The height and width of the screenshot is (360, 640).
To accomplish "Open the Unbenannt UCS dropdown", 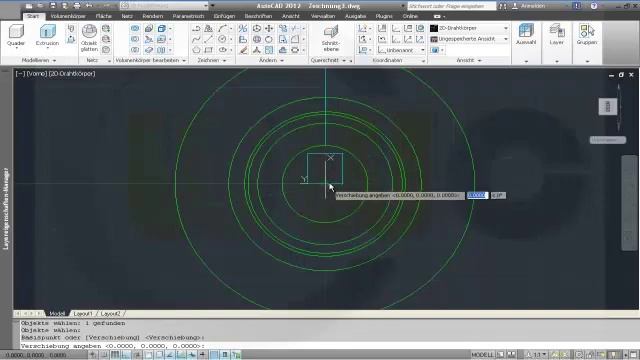I will click(401, 50).
